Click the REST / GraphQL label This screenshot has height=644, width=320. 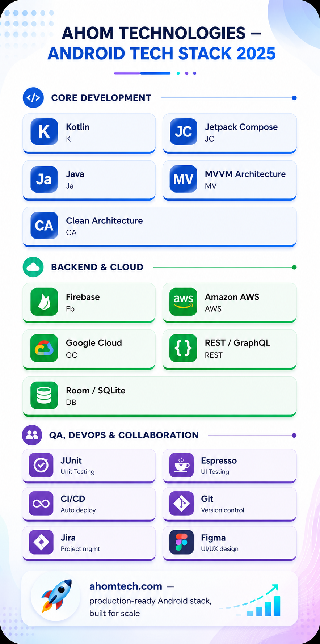click(x=237, y=343)
